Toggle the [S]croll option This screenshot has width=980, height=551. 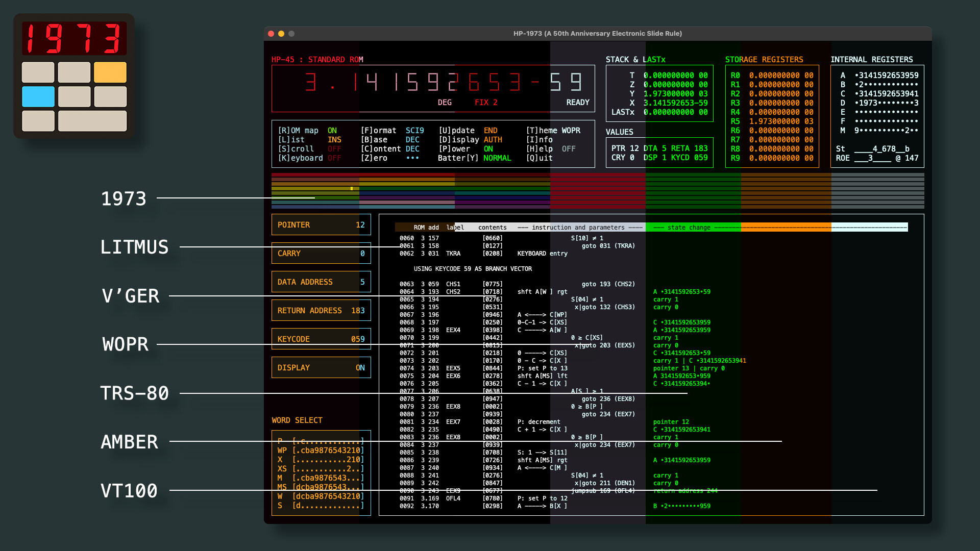click(309, 149)
